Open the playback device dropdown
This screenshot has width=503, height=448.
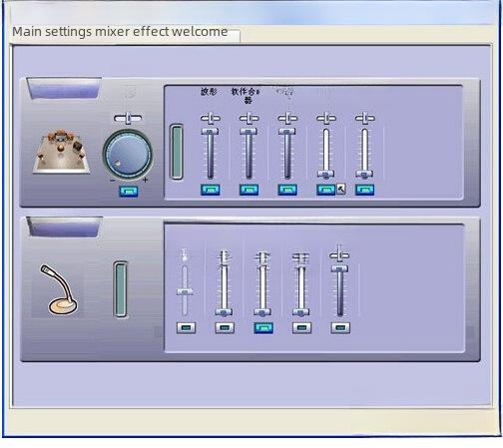pyautogui.click(x=64, y=88)
